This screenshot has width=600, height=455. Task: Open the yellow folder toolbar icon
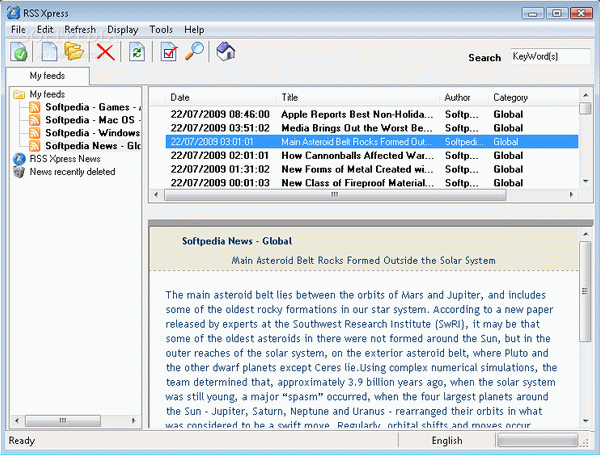click(x=74, y=51)
